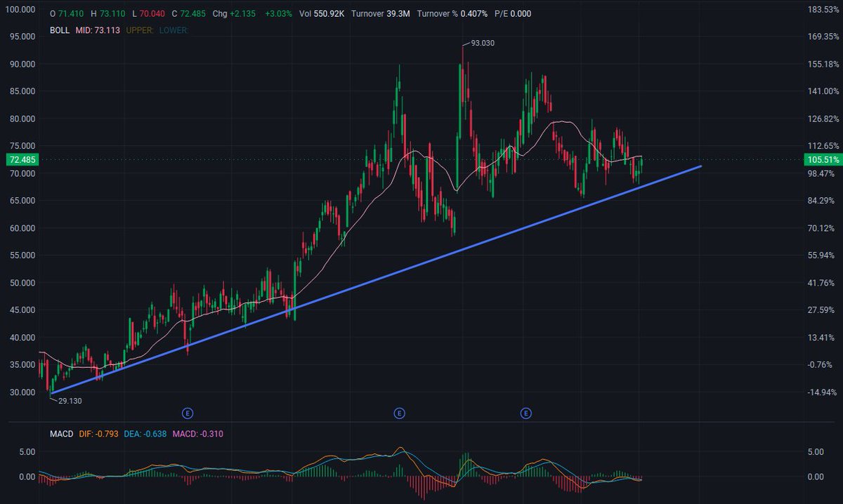Click the 93.030 high price label

[x=483, y=43]
